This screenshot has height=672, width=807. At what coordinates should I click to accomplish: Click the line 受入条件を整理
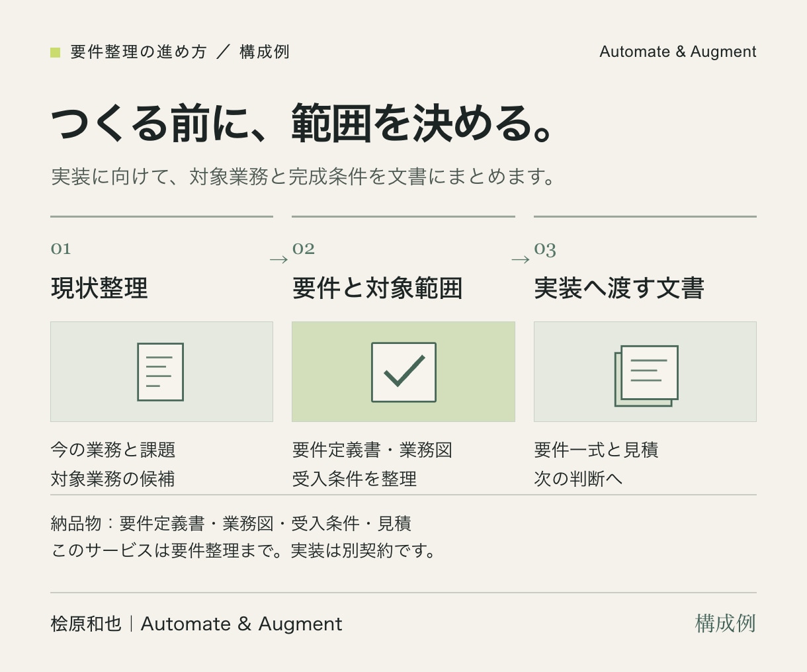pos(355,479)
